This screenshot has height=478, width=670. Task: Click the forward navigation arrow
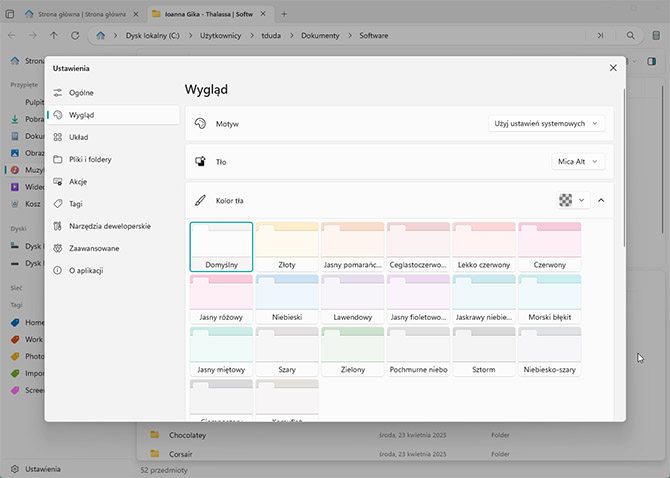point(33,35)
